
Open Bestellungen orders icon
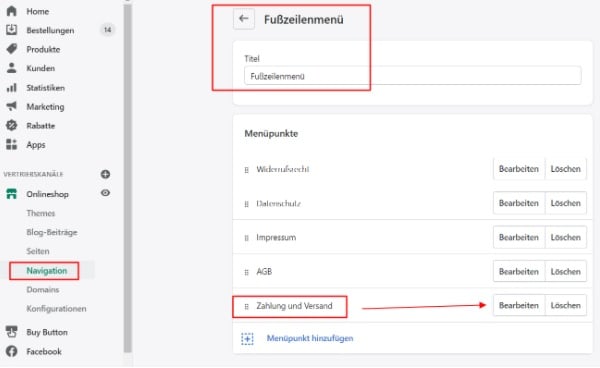click(x=11, y=30)
